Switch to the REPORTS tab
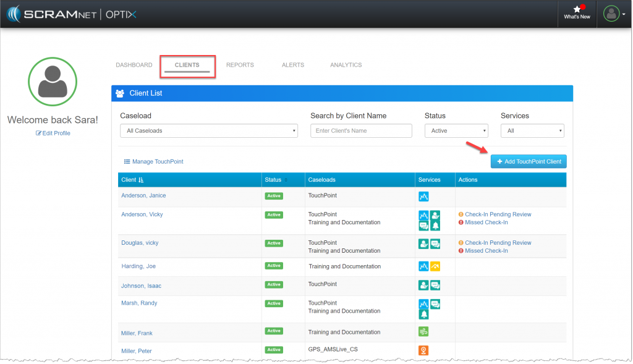 tap(240, 65)
